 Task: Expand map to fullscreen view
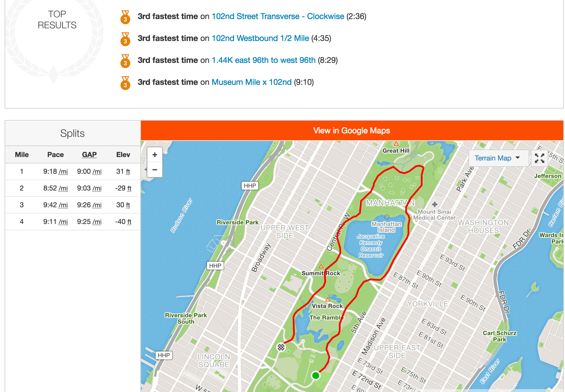[x=539, y=158]
